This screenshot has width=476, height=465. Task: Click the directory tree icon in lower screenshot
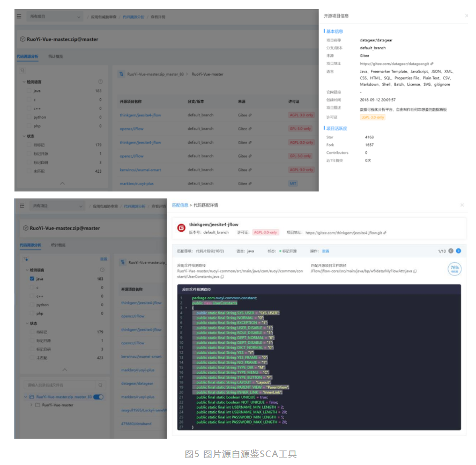pos(123,262)
